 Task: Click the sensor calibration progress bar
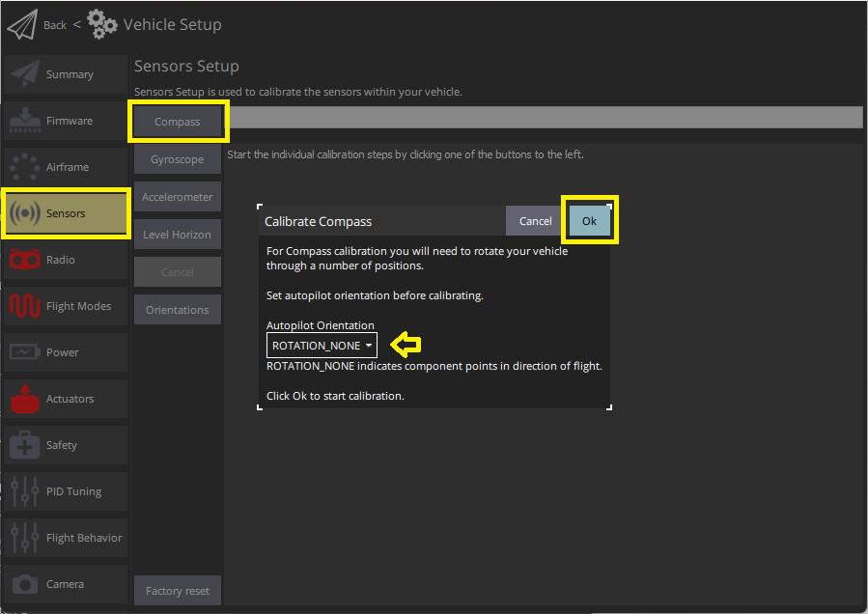[546, 118]
